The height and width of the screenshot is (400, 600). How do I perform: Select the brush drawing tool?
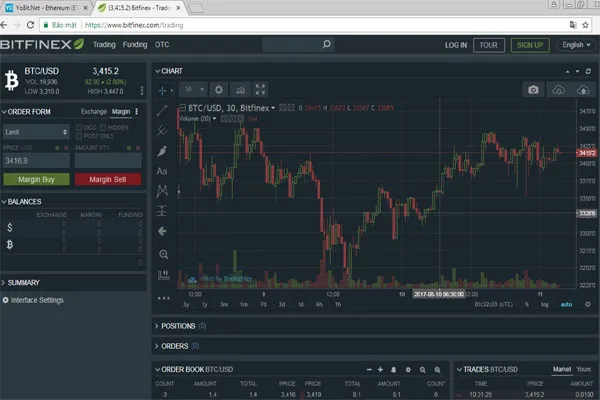[x=162, y=151]
